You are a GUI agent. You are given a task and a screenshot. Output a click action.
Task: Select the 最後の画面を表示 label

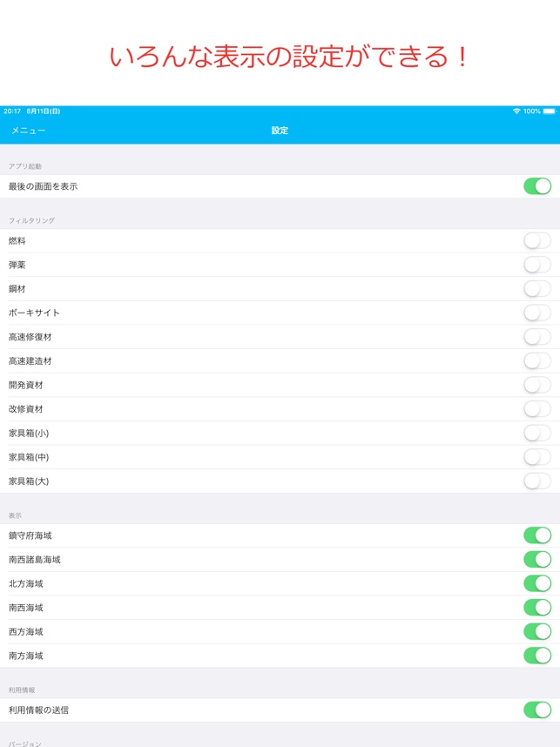[43, 186]
